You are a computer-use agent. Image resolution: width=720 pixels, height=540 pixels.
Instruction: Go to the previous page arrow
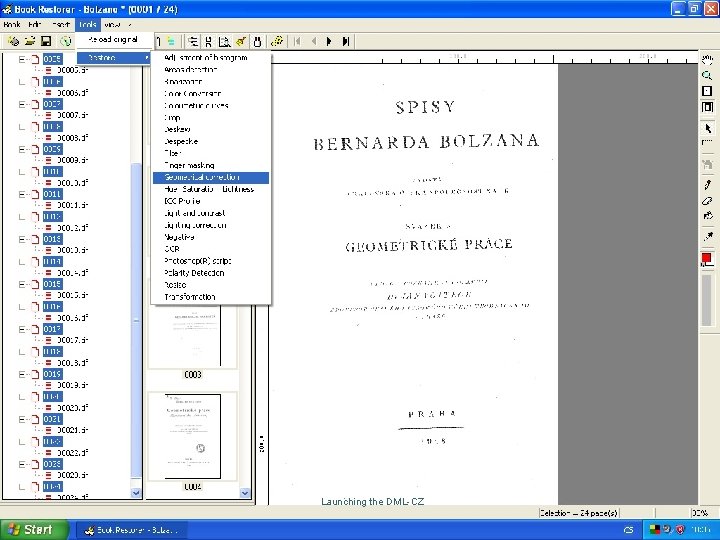tap(314, 41)
